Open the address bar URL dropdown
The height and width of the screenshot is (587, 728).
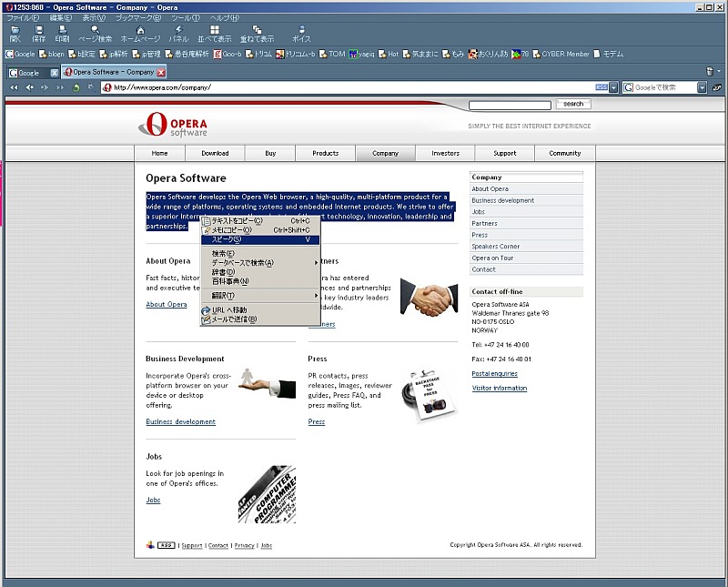point(613,87)
